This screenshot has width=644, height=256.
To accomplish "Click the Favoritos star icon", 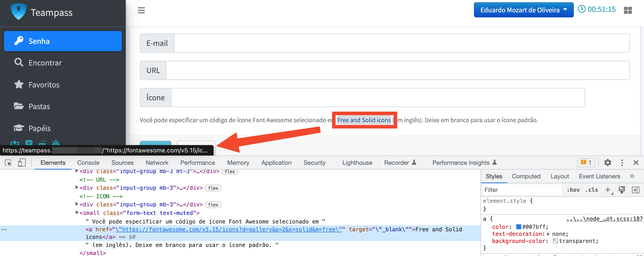I will click(x=19, y=85).
